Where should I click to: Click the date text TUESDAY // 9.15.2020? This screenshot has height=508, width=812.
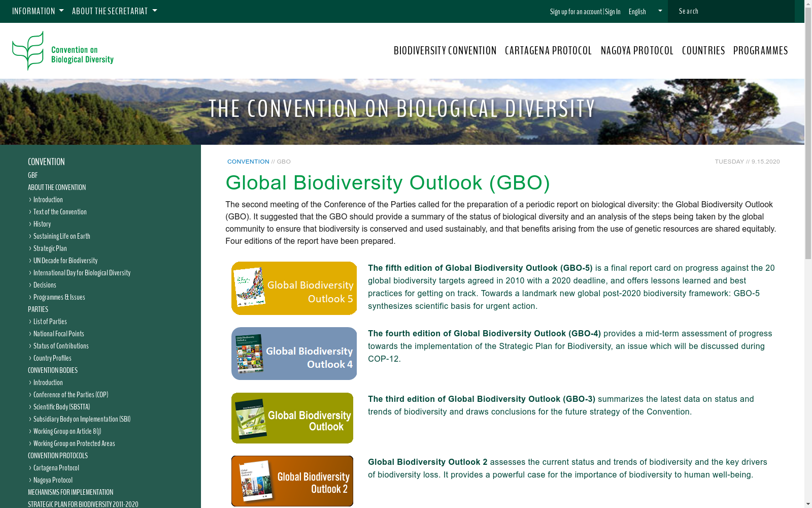click(747, 162)
